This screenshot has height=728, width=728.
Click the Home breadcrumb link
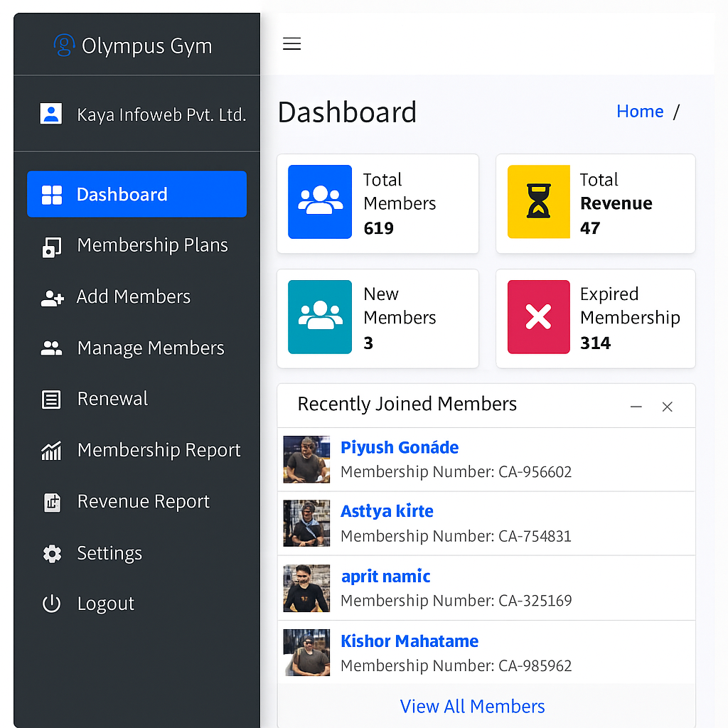640,112
